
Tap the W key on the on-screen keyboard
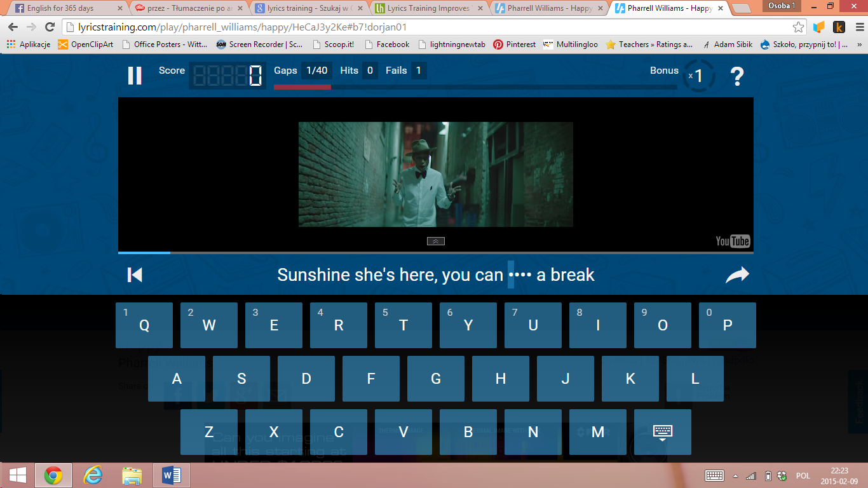click(x=209, y=325)
